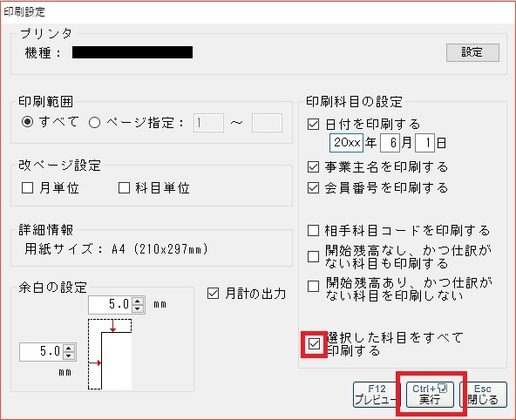
Task: Click the left margin value field
Action: [x=42, y=352]
